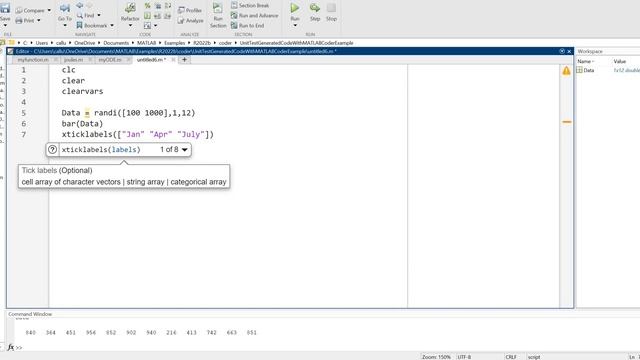The width and height of the screenshot is (640, 360).
Task: Open the Refactor dropdown arrow
Action: pos(130,26)
